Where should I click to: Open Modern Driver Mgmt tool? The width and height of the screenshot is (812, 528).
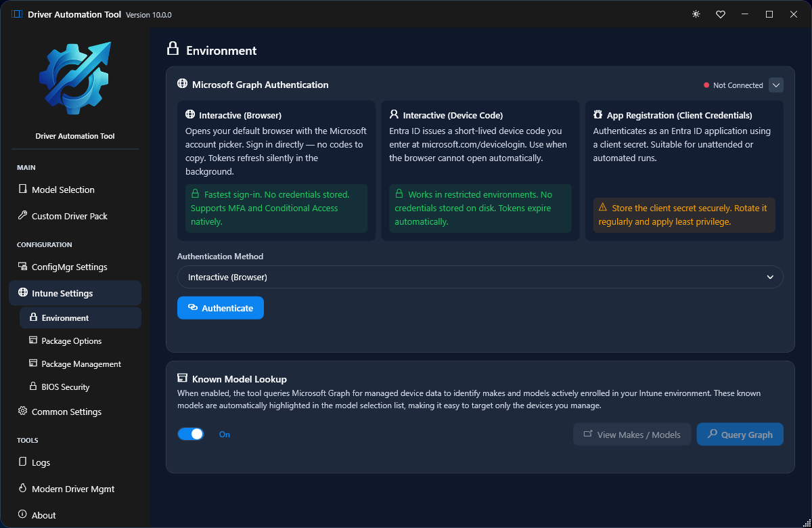click(75, 489)
